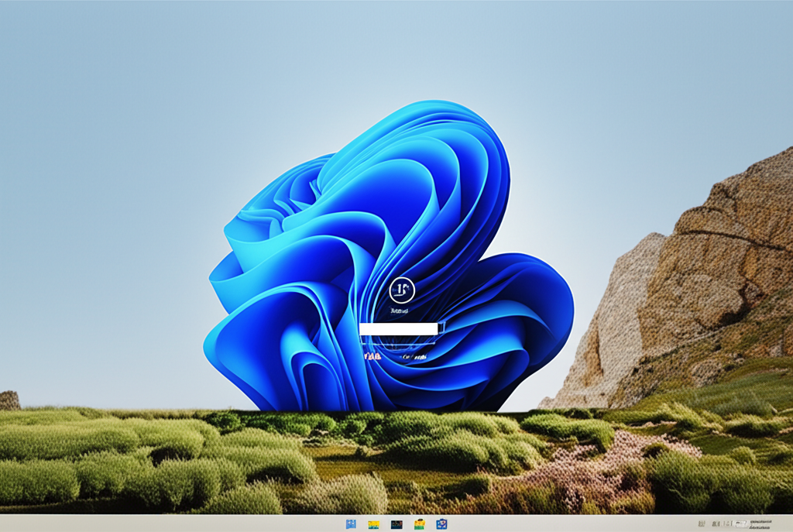Click the leftmost system tray icon

click(702, 524)
